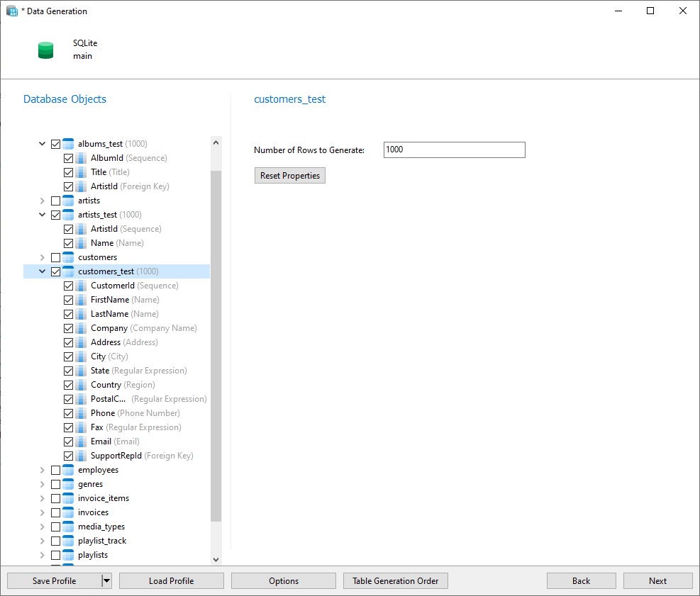Screen dimensions: 700x596
Task: Click the Title column icon
Action: (81, 172)
